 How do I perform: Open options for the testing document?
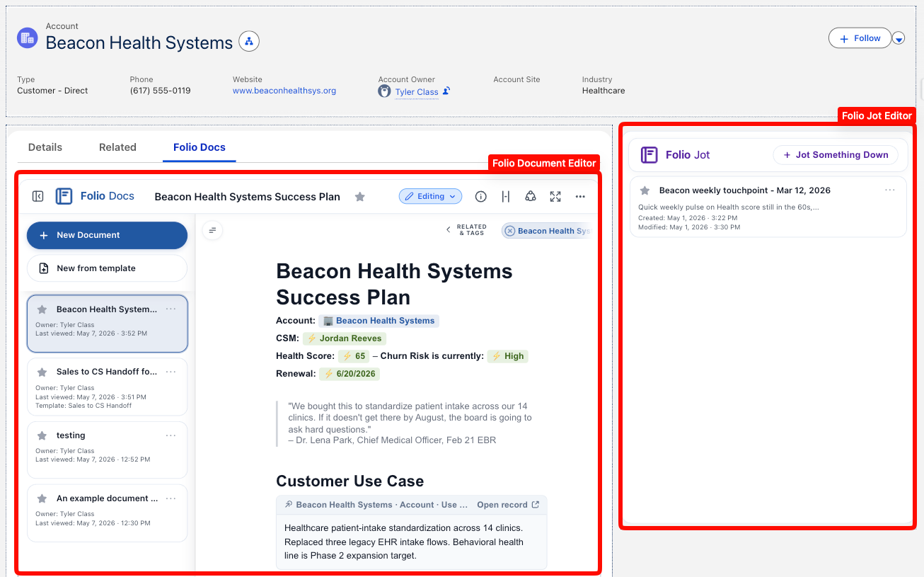tap(171, 435)
